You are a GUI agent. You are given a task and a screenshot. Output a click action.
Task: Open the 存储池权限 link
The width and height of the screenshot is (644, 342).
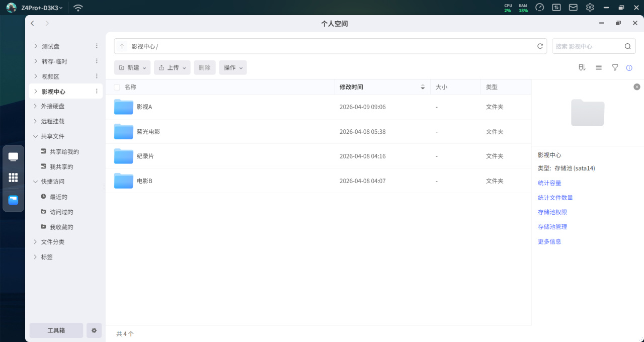[x=552, y=212]
